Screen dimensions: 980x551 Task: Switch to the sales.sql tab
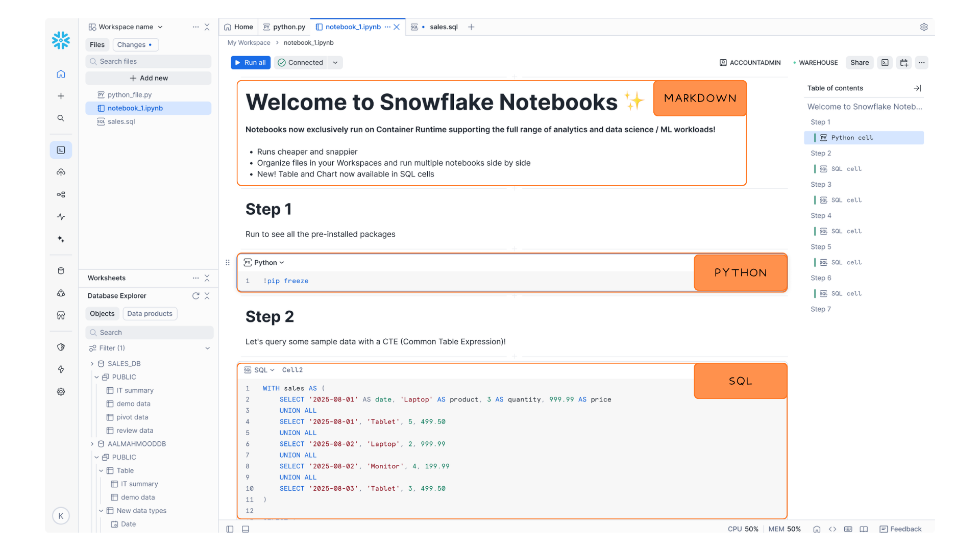click(434, 27)
